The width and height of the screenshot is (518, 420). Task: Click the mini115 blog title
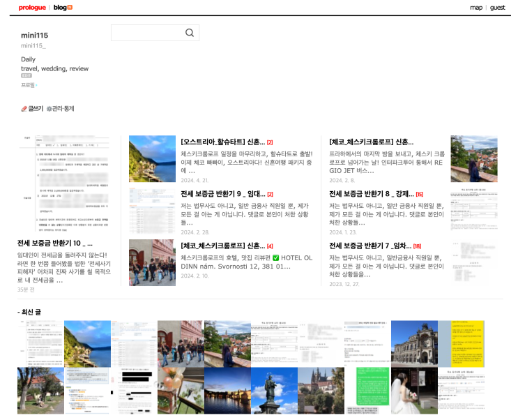pyautogui.click(x=34, y=36)
